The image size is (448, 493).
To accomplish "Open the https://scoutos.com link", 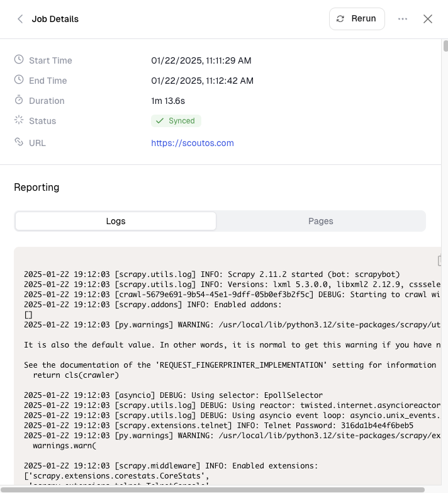I will [x=192, y=143].
